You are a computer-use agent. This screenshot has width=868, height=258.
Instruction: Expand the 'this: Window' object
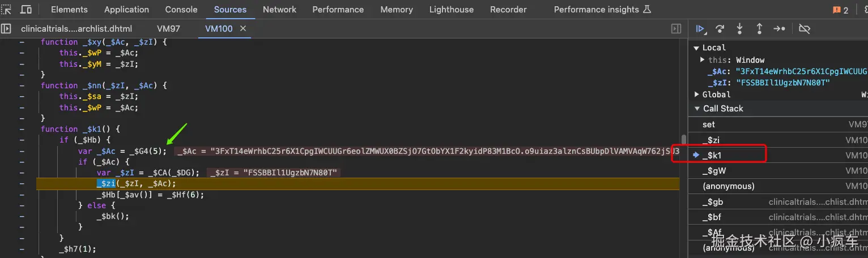coord(703,60)
